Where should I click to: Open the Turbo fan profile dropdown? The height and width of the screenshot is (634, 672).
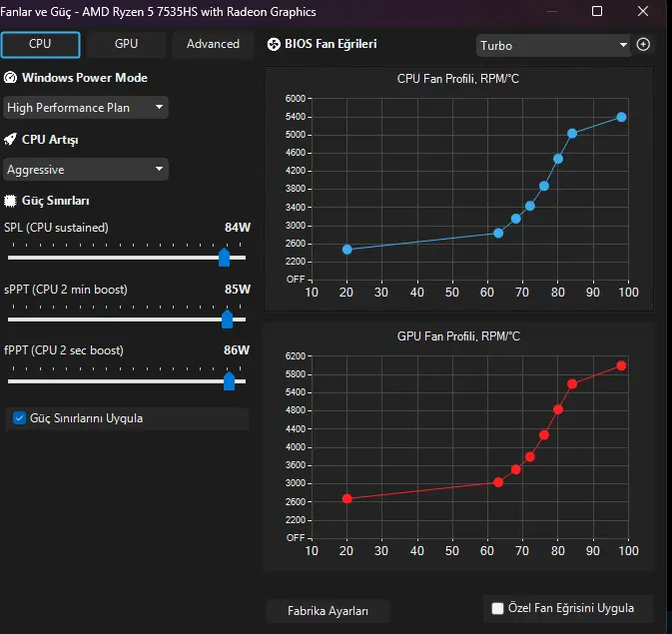(553, 46)
